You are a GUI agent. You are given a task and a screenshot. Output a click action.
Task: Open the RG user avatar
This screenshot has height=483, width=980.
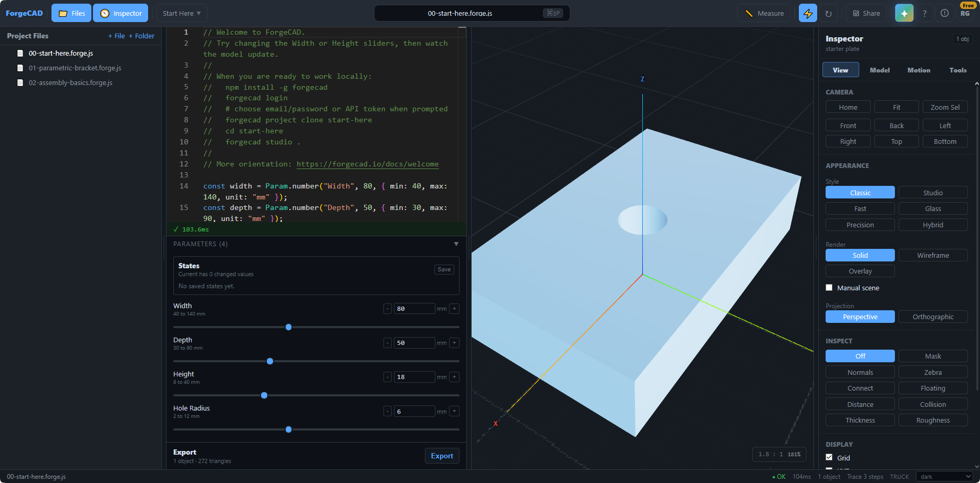[x=965, y=13]
